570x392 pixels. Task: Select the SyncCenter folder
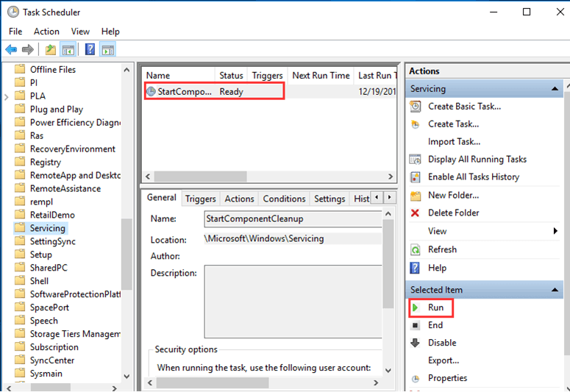point(52,360)
